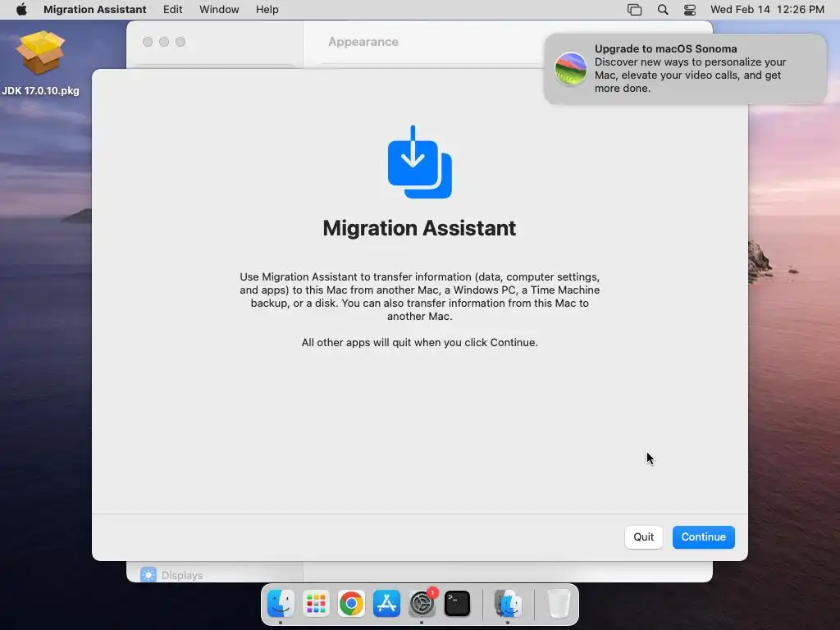Click the 'All other apps will quit' notice

(x=419, y=342)
